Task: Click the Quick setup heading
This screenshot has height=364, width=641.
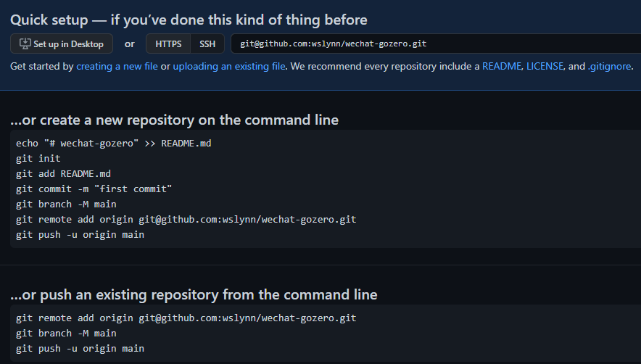Action: [189, 20]
